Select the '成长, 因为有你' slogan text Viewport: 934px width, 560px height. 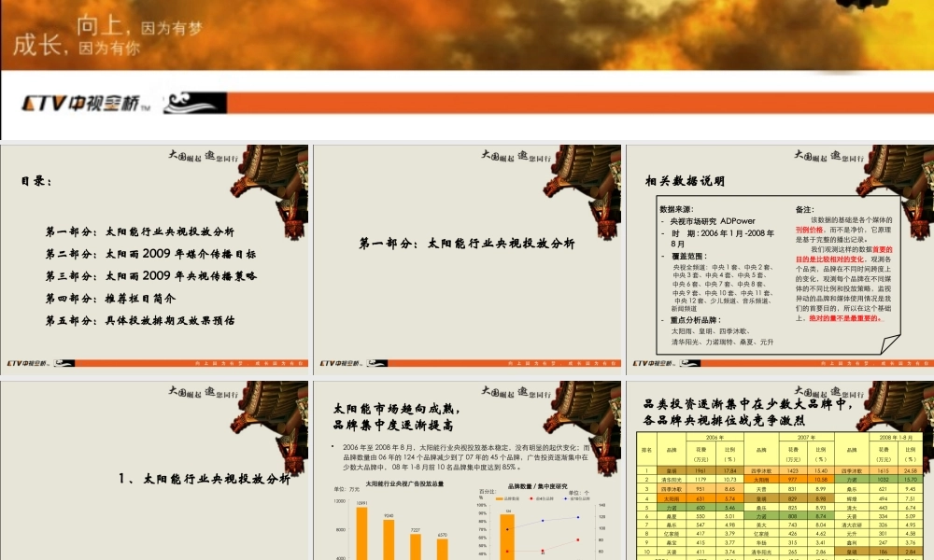tap(77, 46)
